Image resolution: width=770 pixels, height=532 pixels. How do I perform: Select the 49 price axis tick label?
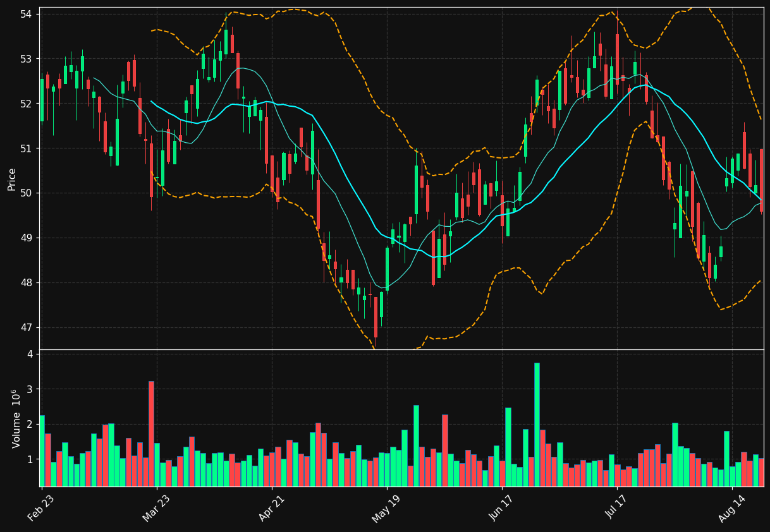pyautogui.click(x=27, y=238)
